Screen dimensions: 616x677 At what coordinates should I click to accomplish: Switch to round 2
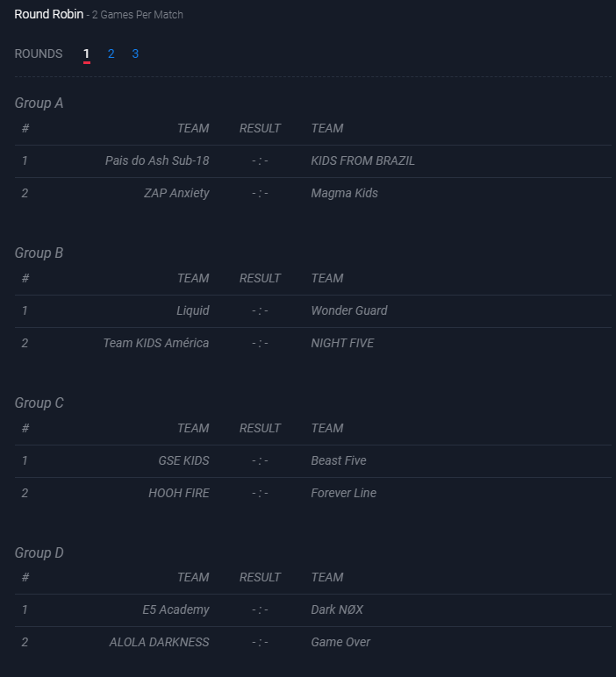pyautogui.click(x=111, y=54)
